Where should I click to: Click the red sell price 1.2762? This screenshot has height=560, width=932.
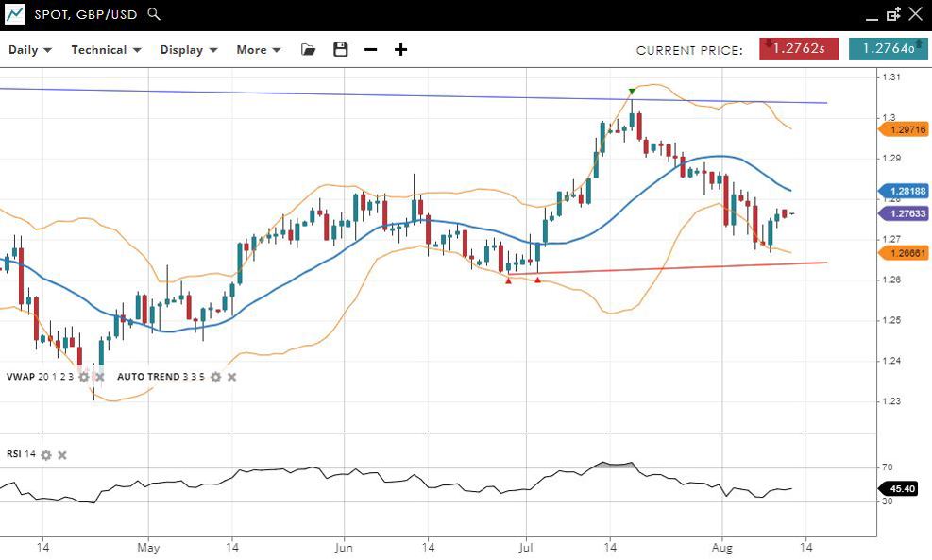798,49
